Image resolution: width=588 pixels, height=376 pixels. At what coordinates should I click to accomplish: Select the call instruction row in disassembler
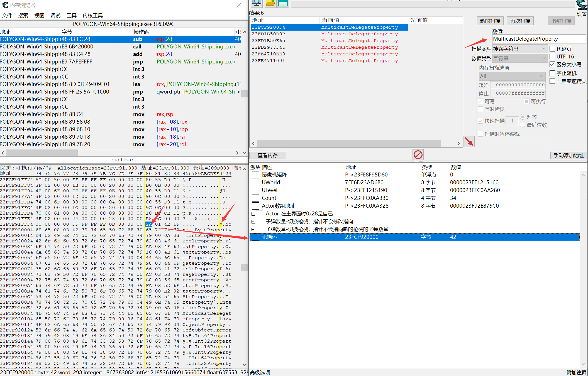pos(120,47)
